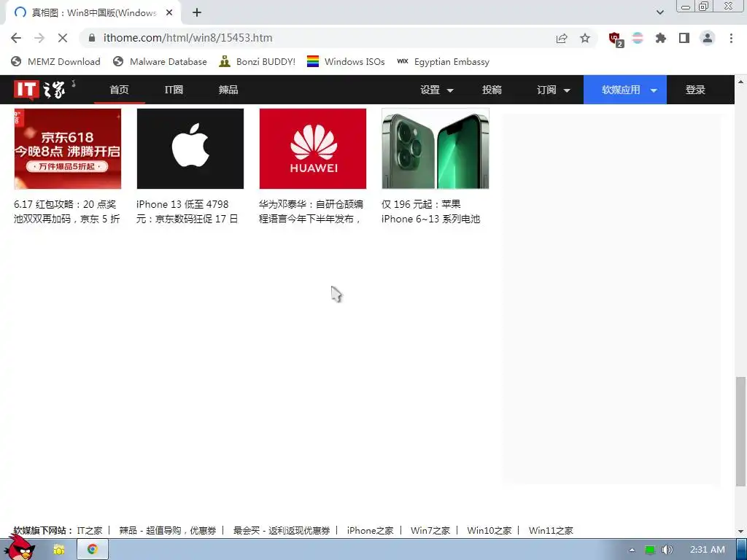The height and width of the screenshot is (560, 747).
Task: Show hidden tray icons arrow
Action: 632,550
